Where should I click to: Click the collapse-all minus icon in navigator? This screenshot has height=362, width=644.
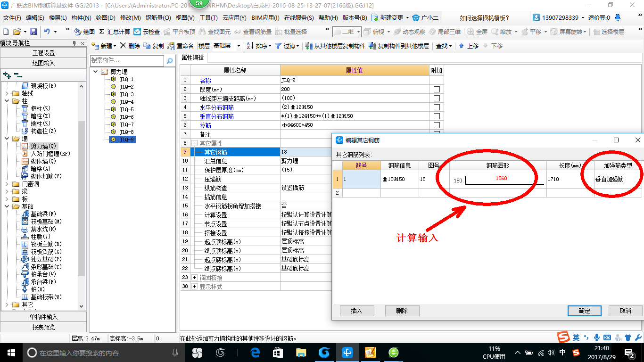17,75
